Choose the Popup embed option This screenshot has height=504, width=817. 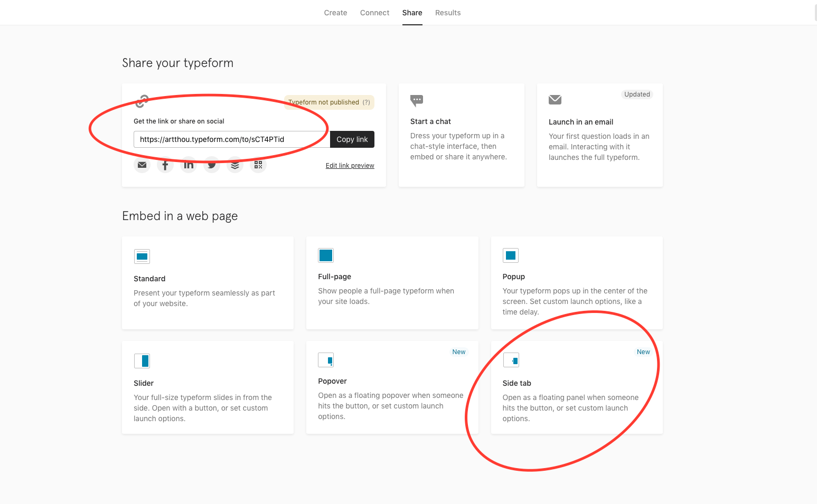click(x=577, y=283)
